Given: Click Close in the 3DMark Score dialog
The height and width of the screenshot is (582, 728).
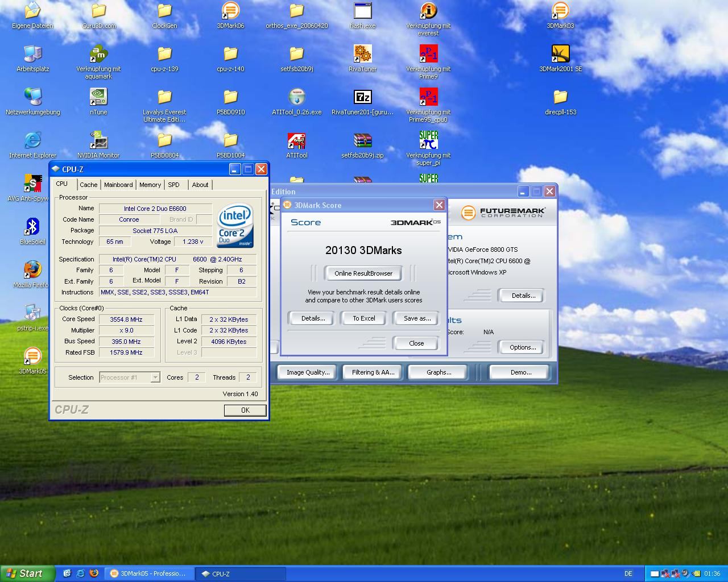Looking at the screenshot, I should 416,343.
